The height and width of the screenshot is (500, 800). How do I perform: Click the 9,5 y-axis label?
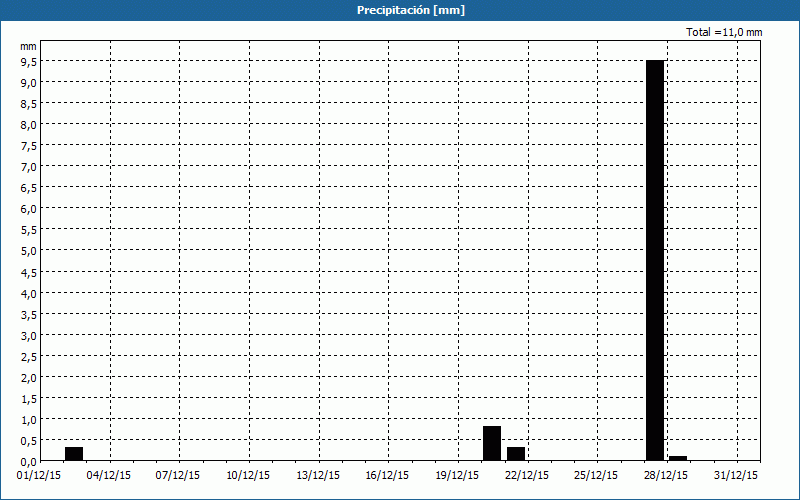point(29,62)
